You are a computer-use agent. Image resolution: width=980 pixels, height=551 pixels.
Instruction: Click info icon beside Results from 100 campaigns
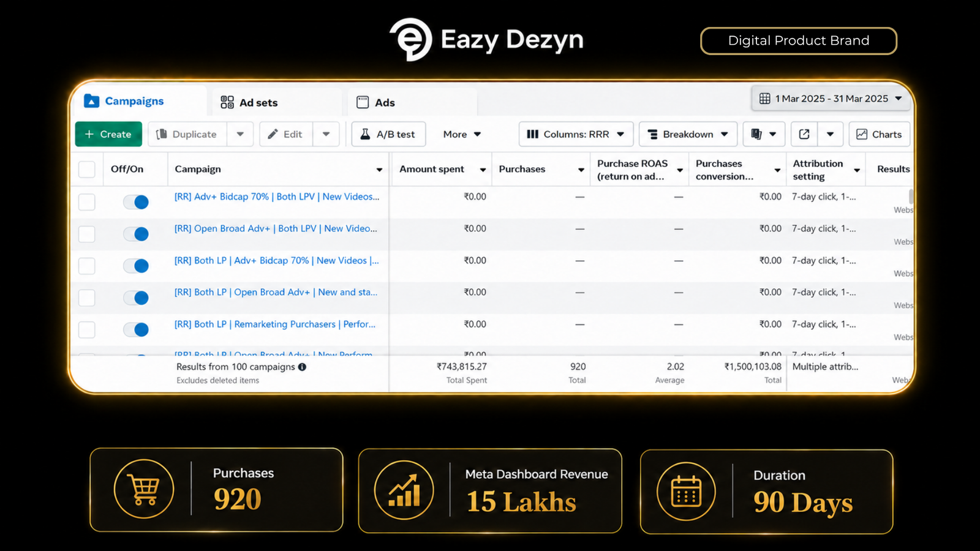coord(302,367)
